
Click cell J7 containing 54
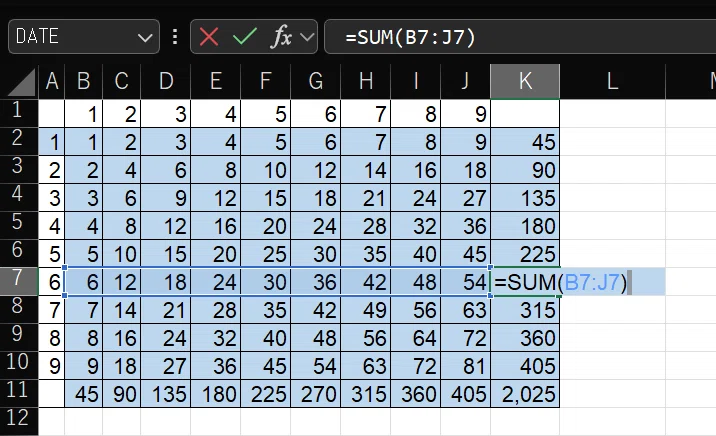tap(465, 282)
